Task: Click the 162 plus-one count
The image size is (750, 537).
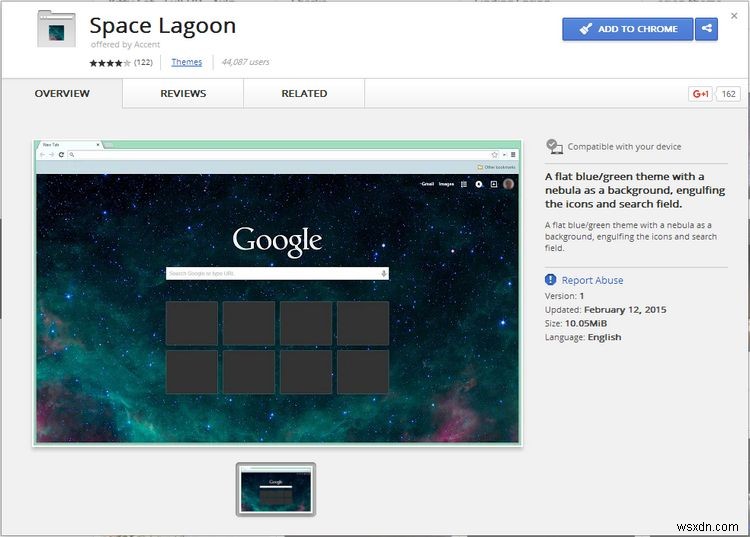Action: pyautogui.click(x=728, y=94)
